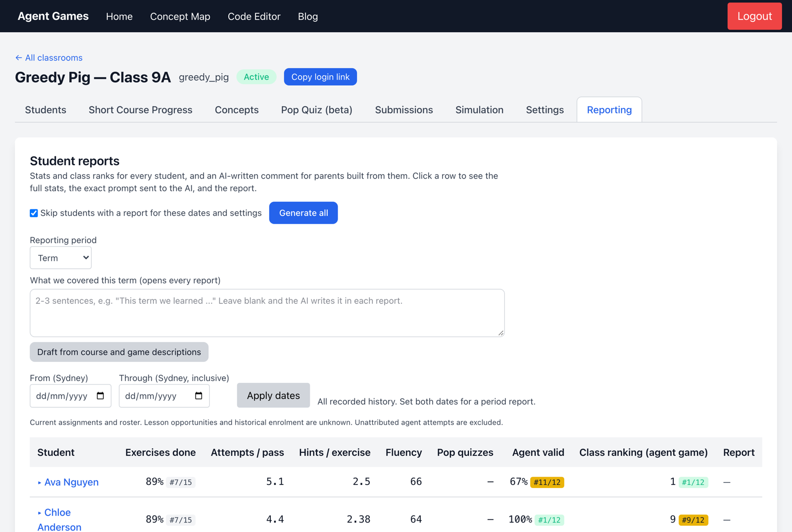Click Chloe Anderson's attempts value 4.4
The image size is (792, 532).
tap(275, 520)
